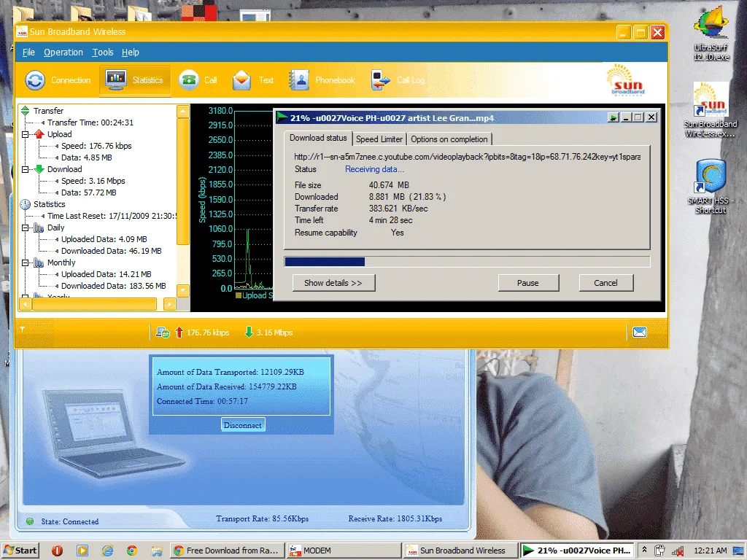Click the network connection icon in status bar
Screen dimensions: 747x560
[x=163, y=332]
